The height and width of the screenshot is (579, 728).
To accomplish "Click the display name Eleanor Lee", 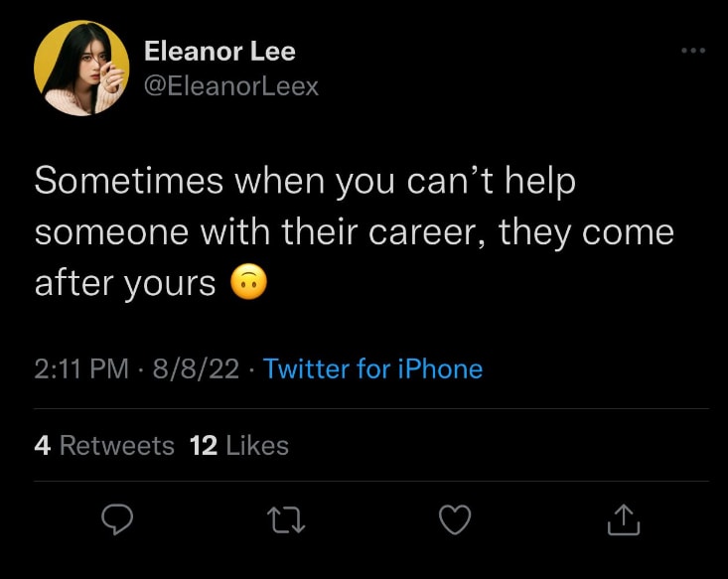I will click(219, 51).
